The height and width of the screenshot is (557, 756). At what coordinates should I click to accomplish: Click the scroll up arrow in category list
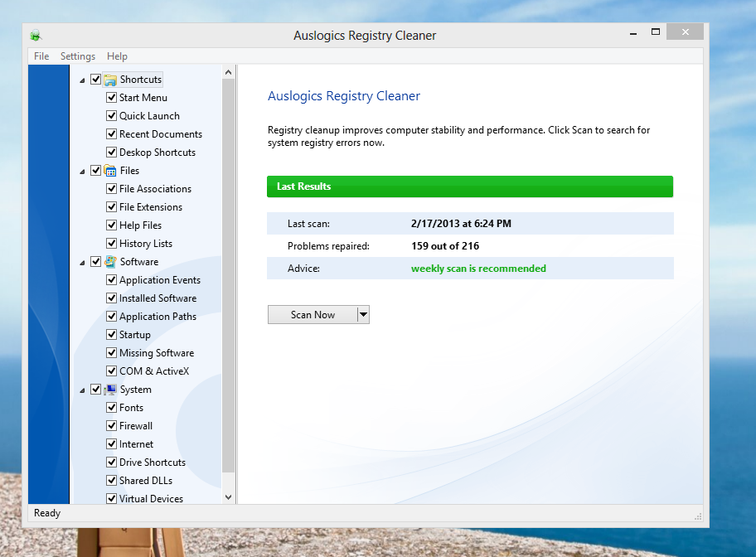[229, 72]
